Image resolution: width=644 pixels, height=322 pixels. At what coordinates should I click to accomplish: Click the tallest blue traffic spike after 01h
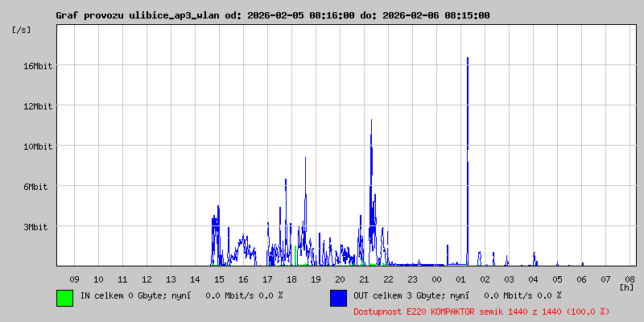pos(468,161)
